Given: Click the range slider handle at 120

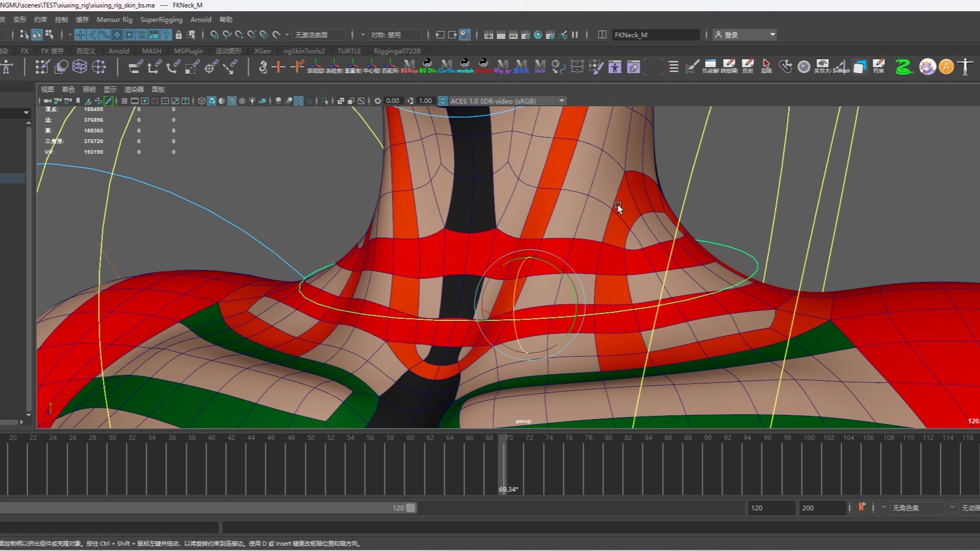Looking at the screenshot, I should coord(410,508).
